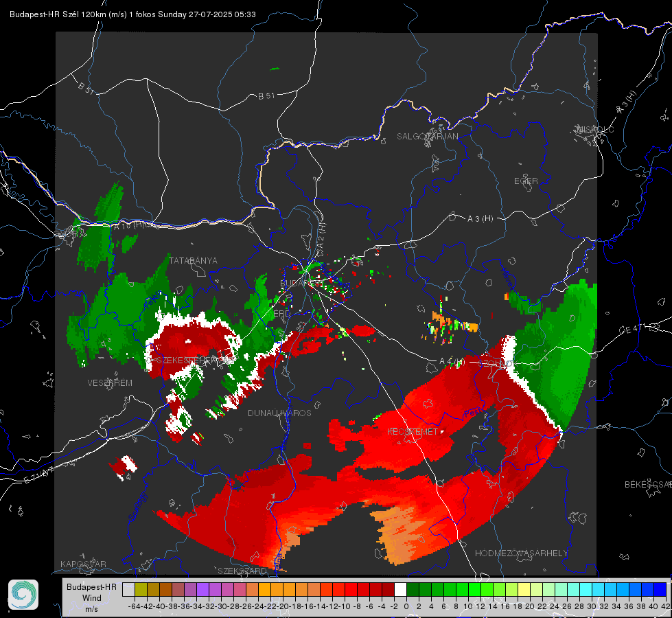This screenshot has width=672, height=618.
Task: Select the white swatch between -2 and 0
Action: tap(400, 589)
